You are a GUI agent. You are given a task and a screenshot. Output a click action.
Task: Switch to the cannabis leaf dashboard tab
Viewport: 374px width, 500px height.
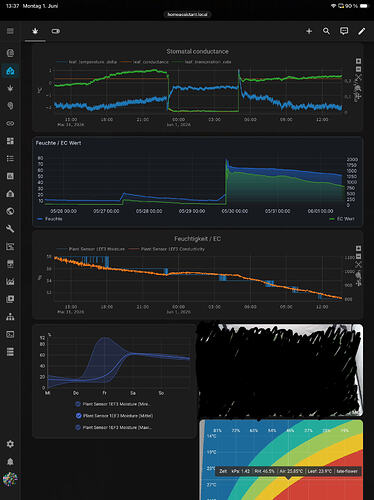(35, 31)
